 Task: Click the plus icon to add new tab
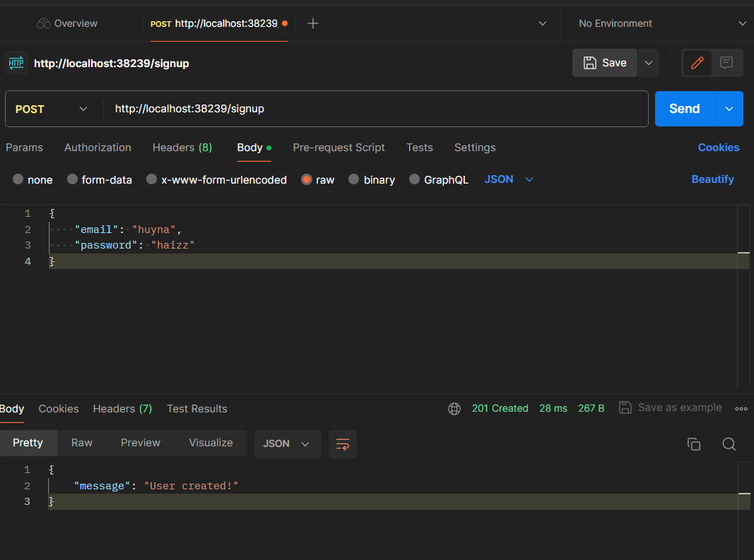click(x=313, y=23)
